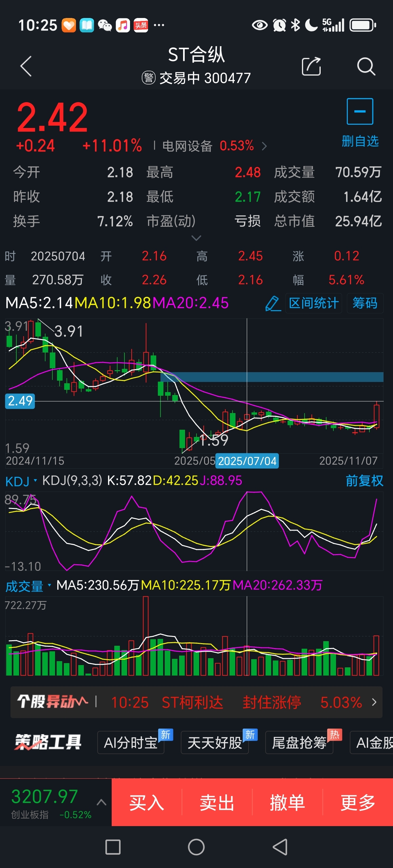The image size is (393, 868).
Task: Tap the tallest red volume bar
Action: pyautogui.click(x=146, y=636)
